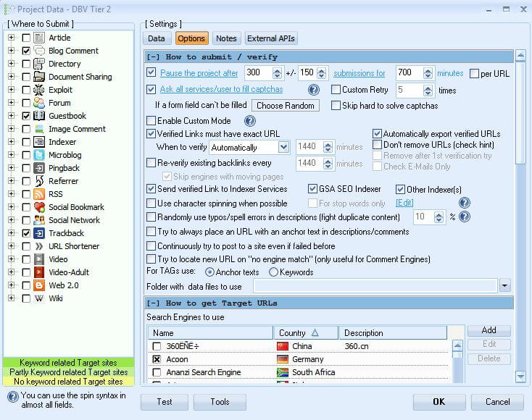The height and width of the screenshot is (420, 532).
Task: Click the Edit link for stop words
Action: click(x=404, y=203)
